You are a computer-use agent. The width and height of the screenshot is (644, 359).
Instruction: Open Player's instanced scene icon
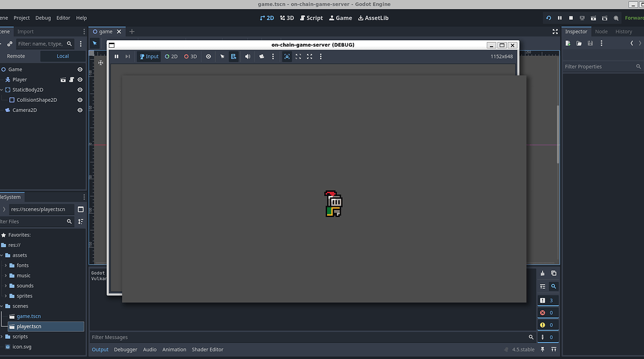(63, 80)
